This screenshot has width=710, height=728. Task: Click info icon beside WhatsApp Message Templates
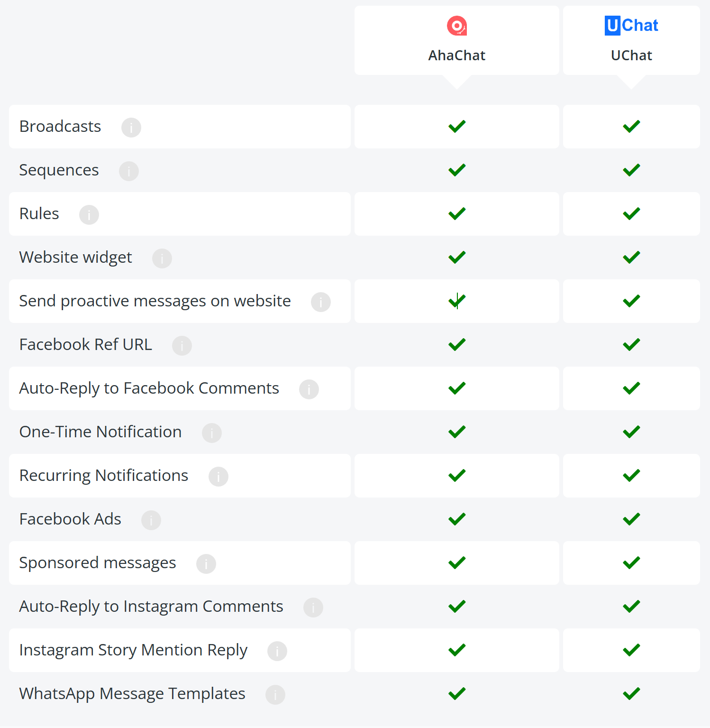275,695
